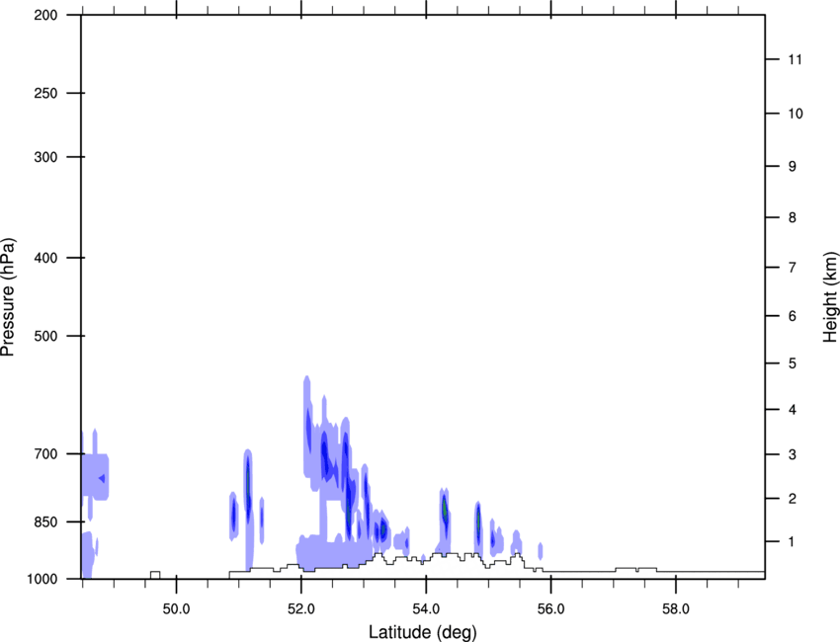840x642 pixels.
Task: Click the green contour core near 54.3 latitude
Action: [445, 509]
